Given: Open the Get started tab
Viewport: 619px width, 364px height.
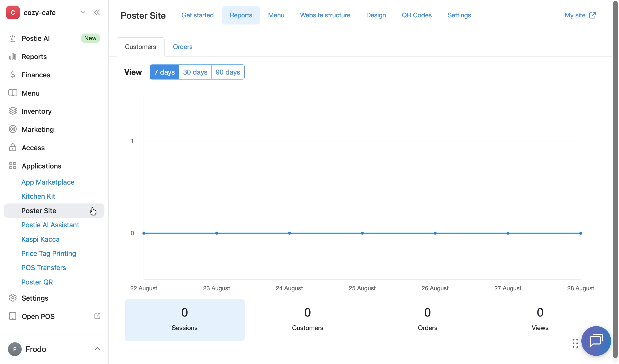Looking at the screenshot, I should (198, 15).
